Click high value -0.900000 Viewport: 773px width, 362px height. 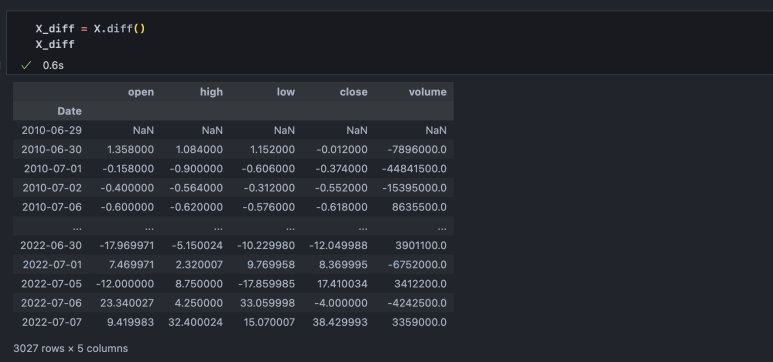[196, 169]
